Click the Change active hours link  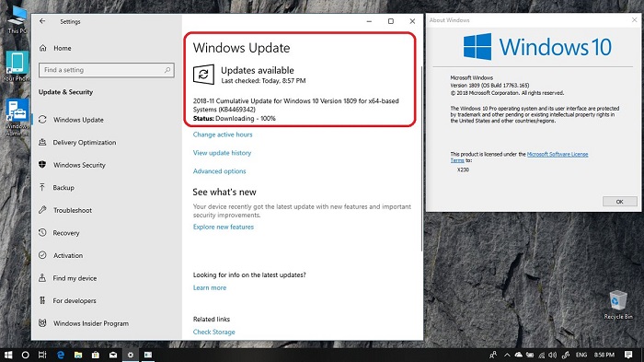pos(223,134)
